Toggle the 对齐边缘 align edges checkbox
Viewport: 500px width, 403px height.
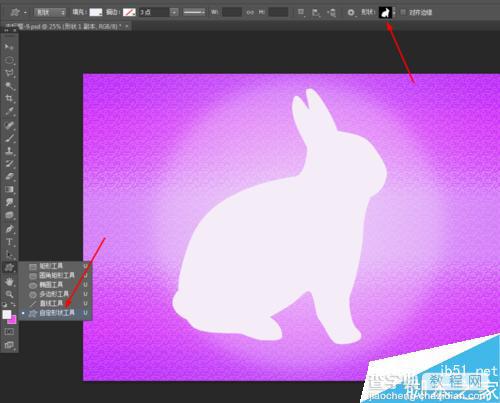click(x=403, y=13)
